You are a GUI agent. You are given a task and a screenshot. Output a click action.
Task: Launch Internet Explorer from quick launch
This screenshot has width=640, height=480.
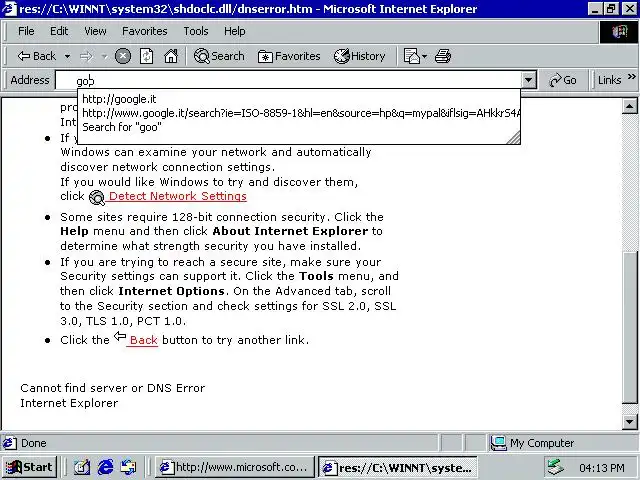point(105,467)
